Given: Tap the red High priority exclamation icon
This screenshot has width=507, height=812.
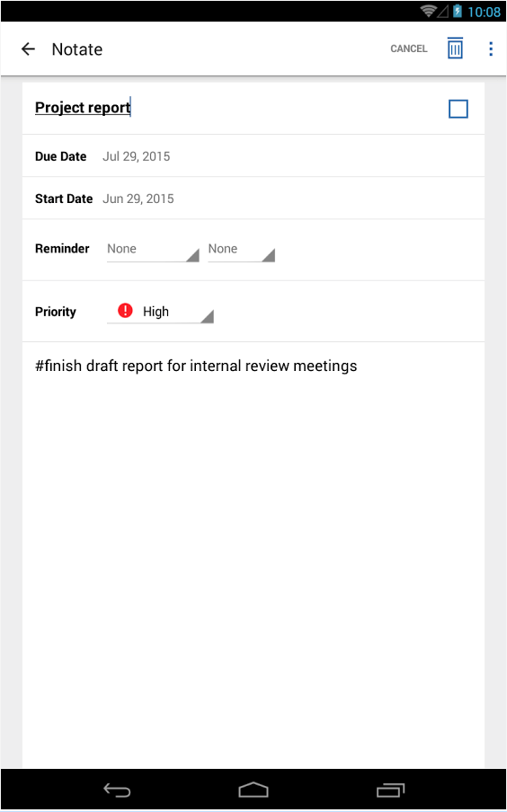Looking at the screenshot, I should click(125, 311).
